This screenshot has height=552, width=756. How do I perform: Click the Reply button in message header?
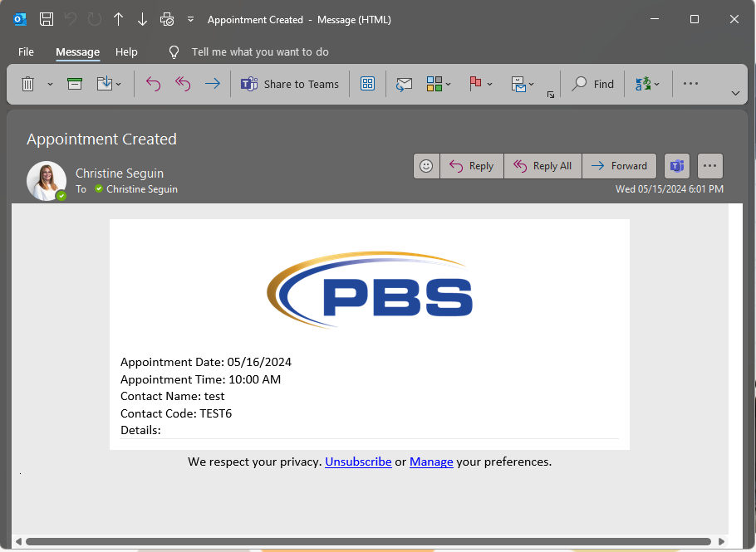pos(472,166)
